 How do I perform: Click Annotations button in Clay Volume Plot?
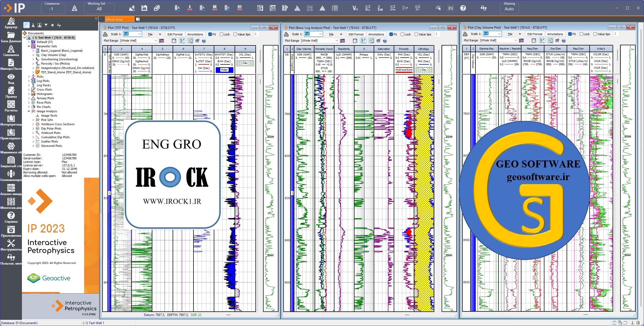click(555, 34)
